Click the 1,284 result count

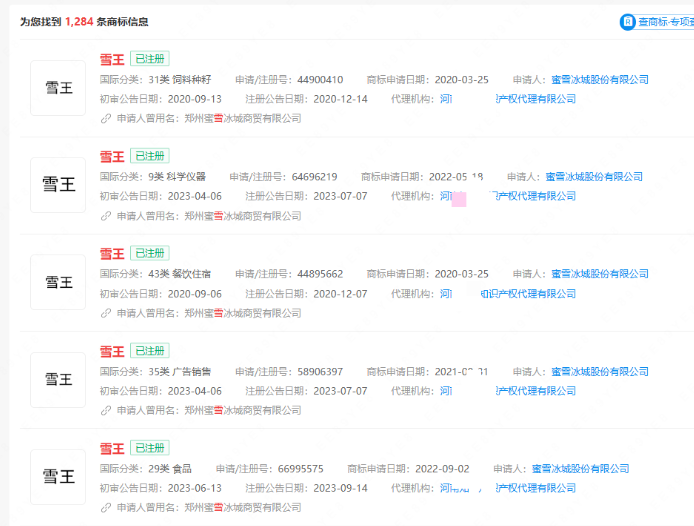coord(79,22)
